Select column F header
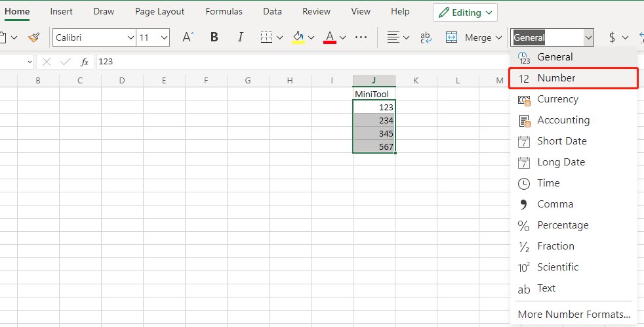 pyautogui.click(x=206, y=81)
